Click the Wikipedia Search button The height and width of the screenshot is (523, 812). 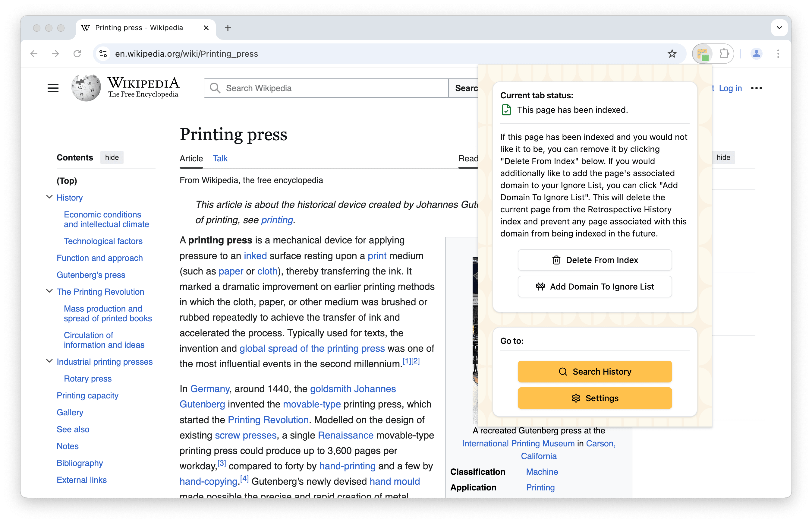pos(463,88)
